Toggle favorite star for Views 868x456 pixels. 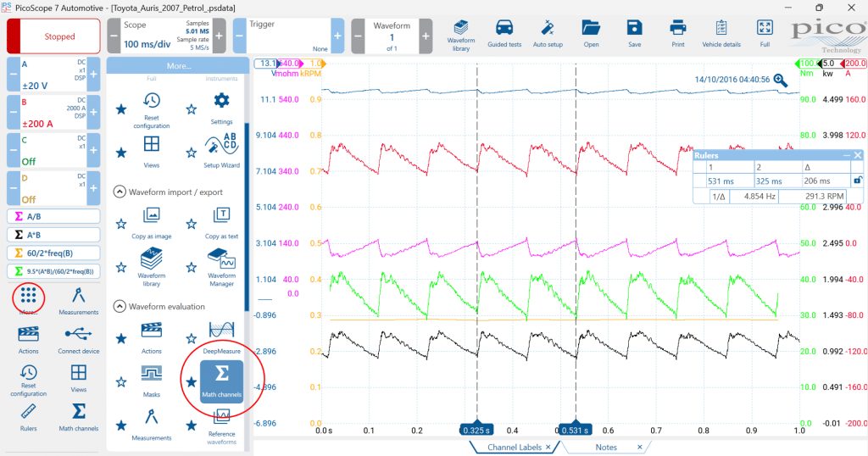tap(120, 153)
